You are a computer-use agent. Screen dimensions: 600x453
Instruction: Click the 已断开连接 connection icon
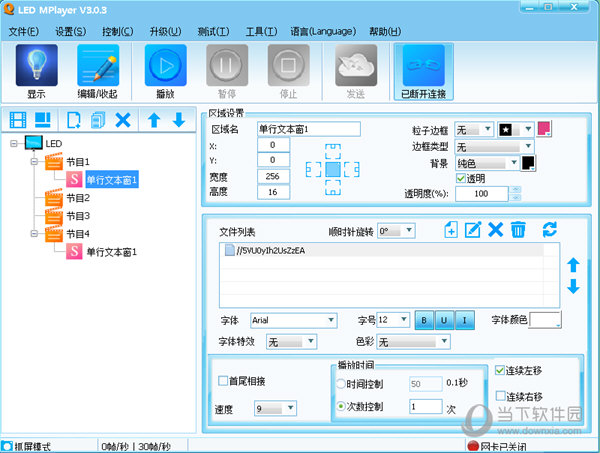click(x=424, y=65)
